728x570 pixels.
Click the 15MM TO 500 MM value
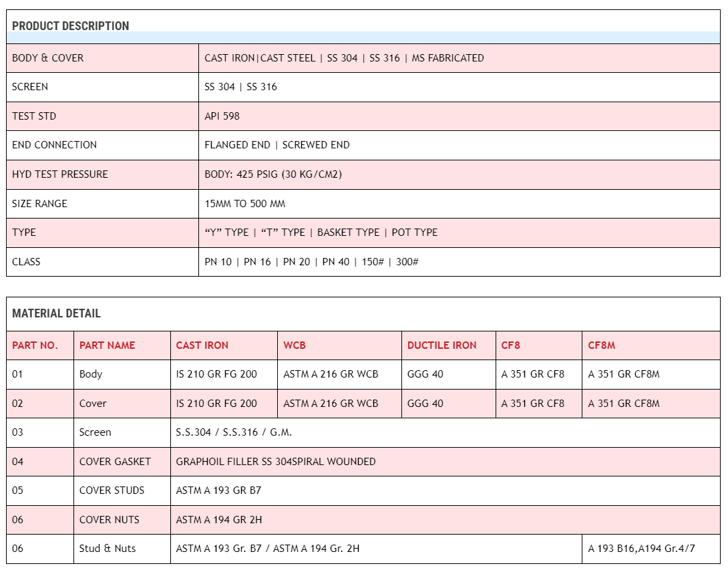244,203
